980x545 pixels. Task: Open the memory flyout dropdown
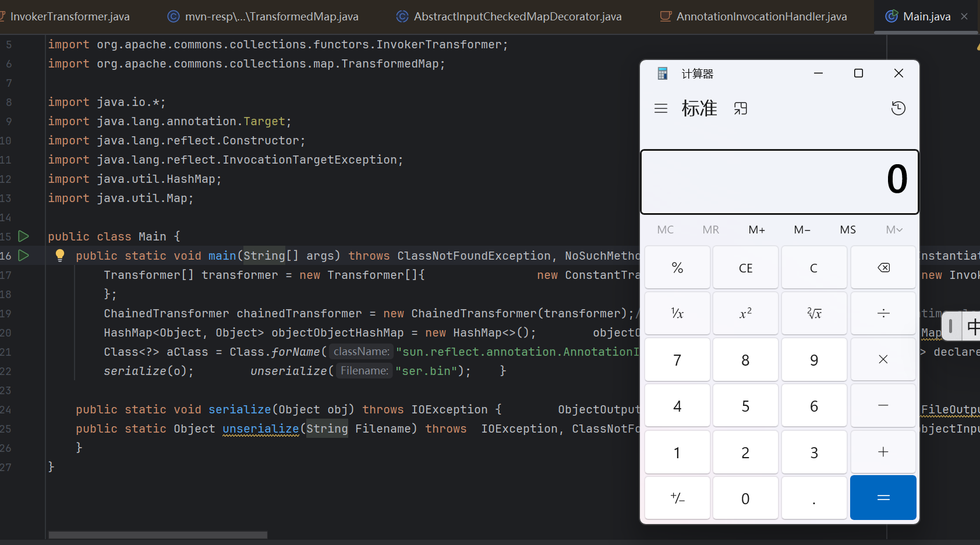(894, 229)
